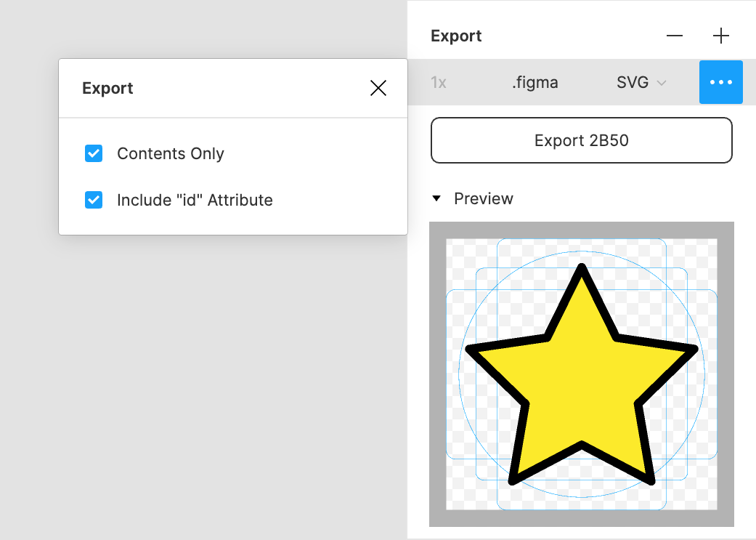Click the Preview disclosure triangle icon
Viewport: 756px width, 540px height.
click(x=436, y=198)
